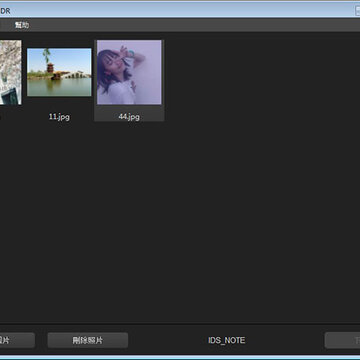
Task: Click the greyed-out button at bottom right
Action: (x=342, y=340)
